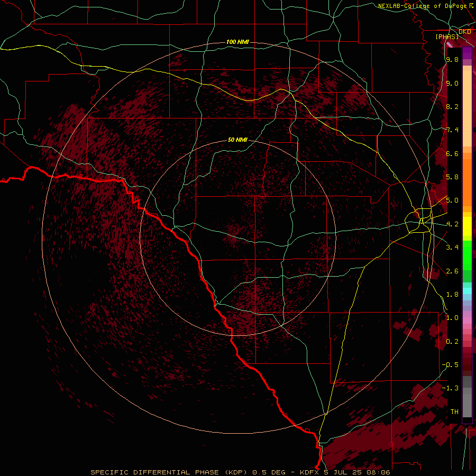
Task: Click the SPECIFIC DIFFERENTIAL PHASE caption text
Action: pyautogui.click(x=154, y=472)
